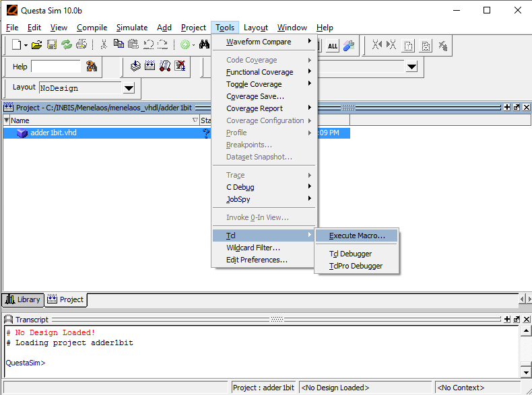Undock the Transcript pane
The height and width of the screenshot is (395, 532).
click(517, 319)
